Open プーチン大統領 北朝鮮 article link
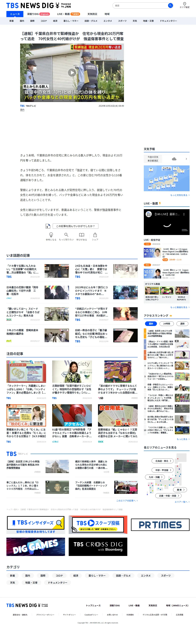 pos(91,485)
